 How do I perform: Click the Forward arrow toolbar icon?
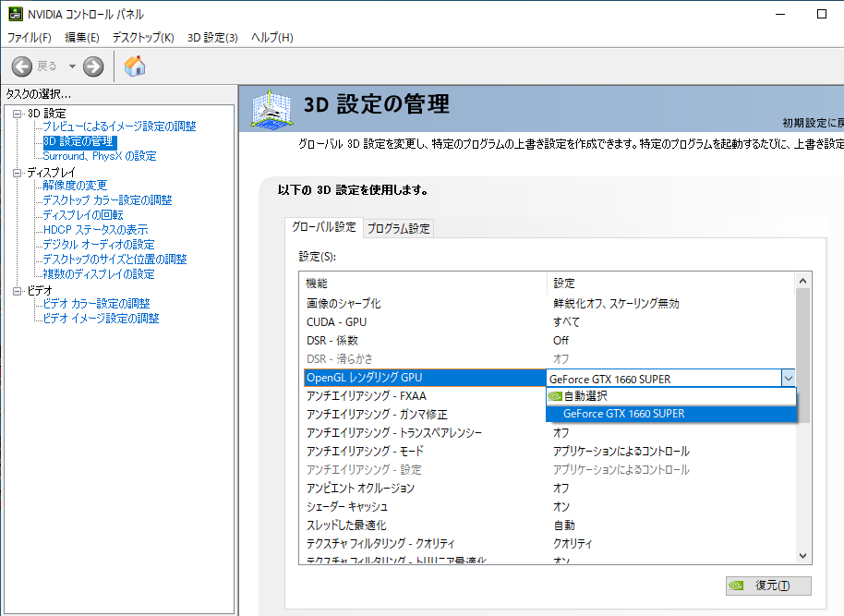pyautogui.click(x=93, y=66)
